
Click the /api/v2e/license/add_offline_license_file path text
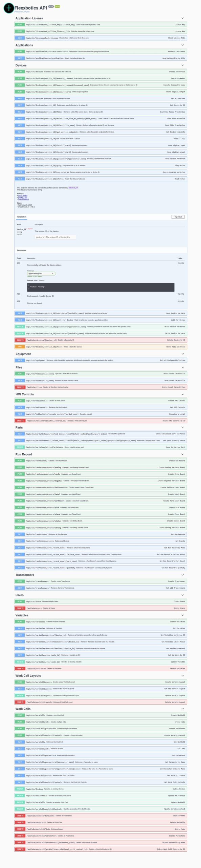click(x=48, y=31)
